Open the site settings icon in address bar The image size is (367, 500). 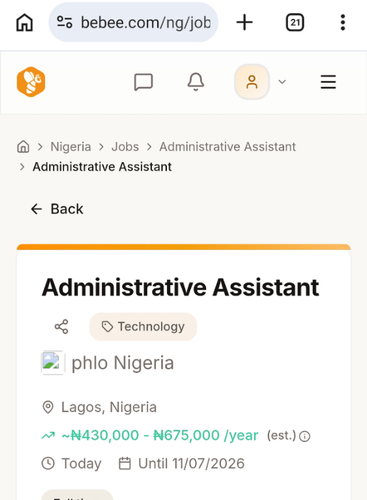tap(64, 22)
